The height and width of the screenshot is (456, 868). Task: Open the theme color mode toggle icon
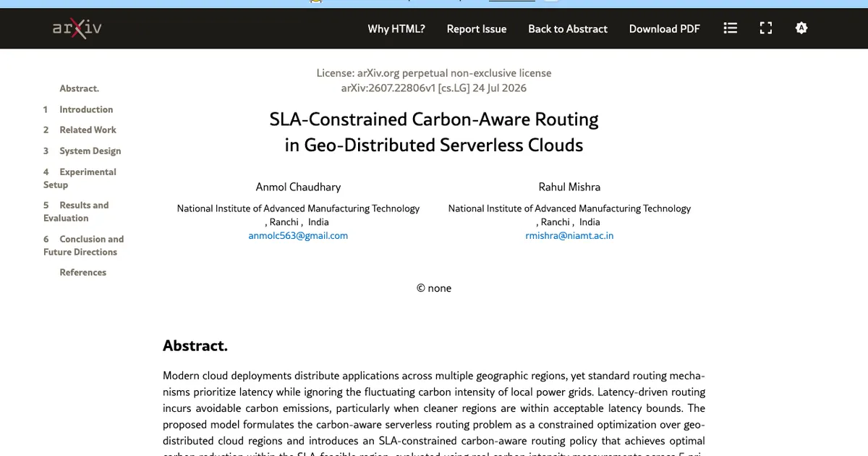801,28
